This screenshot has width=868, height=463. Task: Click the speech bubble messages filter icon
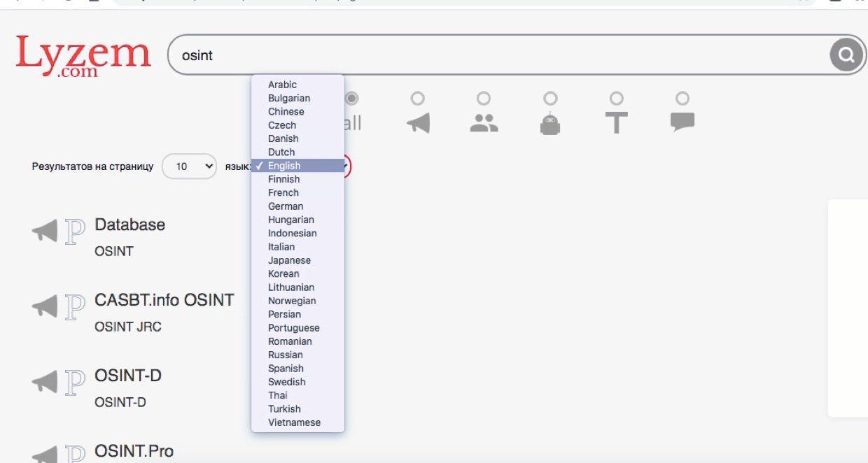[682, 122]
